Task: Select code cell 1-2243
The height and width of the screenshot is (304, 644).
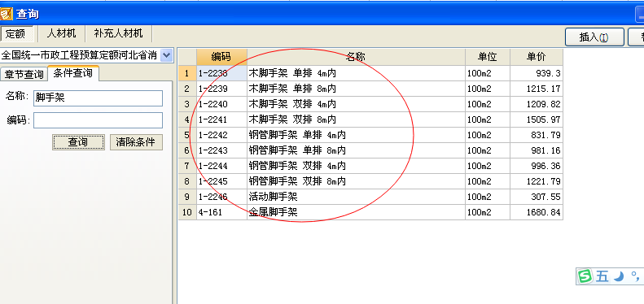Action: click(221, 150)
